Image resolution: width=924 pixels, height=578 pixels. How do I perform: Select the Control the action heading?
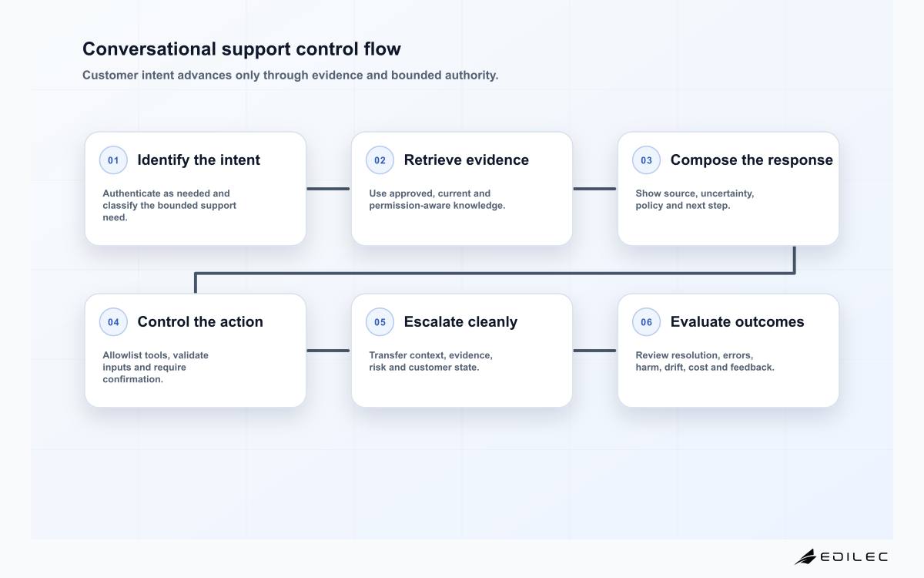coord(200,322)
